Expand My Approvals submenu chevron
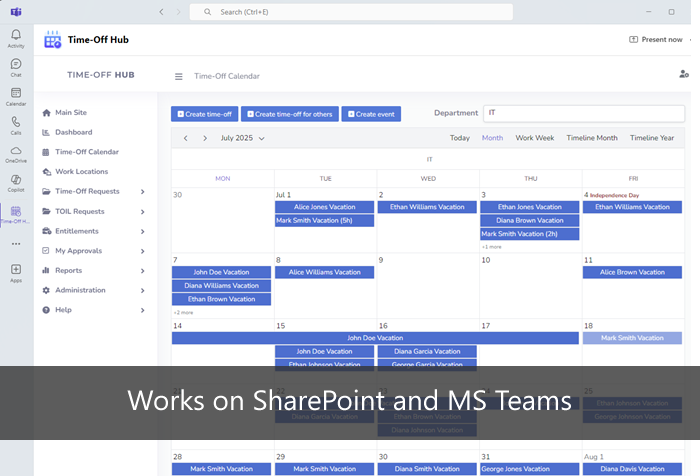The height and width of the screenshot is (476, 700). point(142,251)
